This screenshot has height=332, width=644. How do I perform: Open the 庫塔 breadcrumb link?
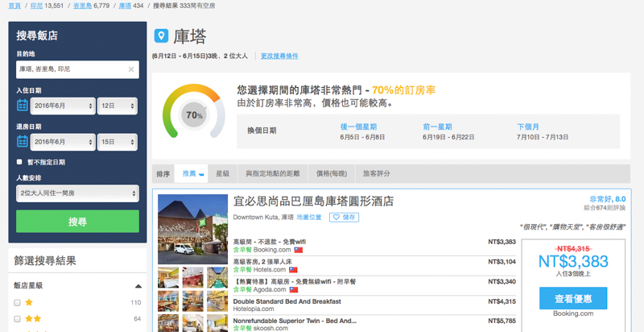(125, 6)
